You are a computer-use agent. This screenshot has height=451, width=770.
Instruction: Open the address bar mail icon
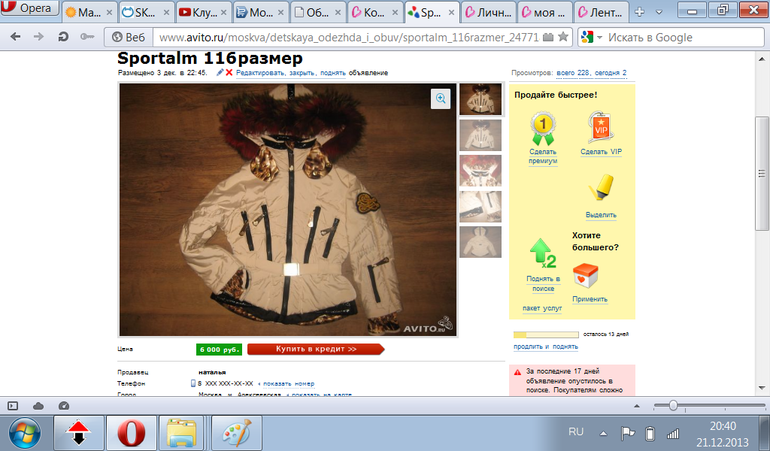pyautogui.click(x=548, y=37)
